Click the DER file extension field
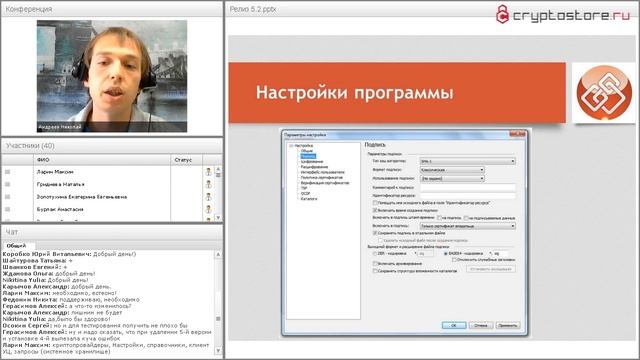Image resolution: width=640 pixels, height=360 pixels. pyautogui.click(x=426, y=253)
